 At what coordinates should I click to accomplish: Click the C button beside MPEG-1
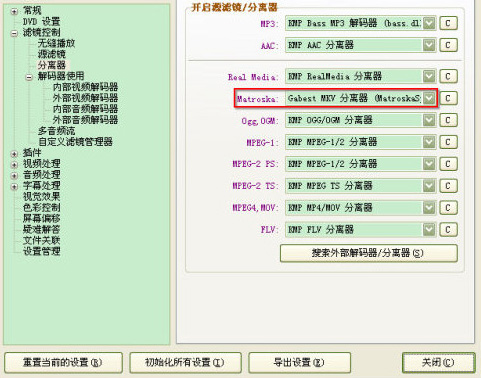pyautogui.click(x=448, y=142)
